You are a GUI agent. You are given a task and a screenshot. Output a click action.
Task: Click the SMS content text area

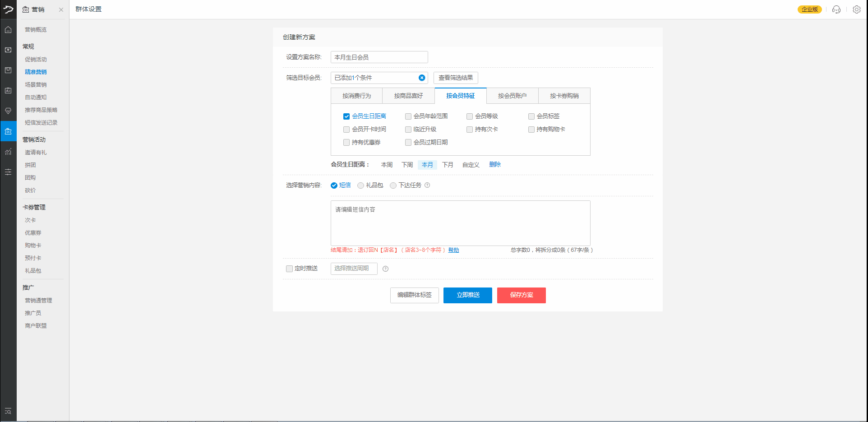460,223
